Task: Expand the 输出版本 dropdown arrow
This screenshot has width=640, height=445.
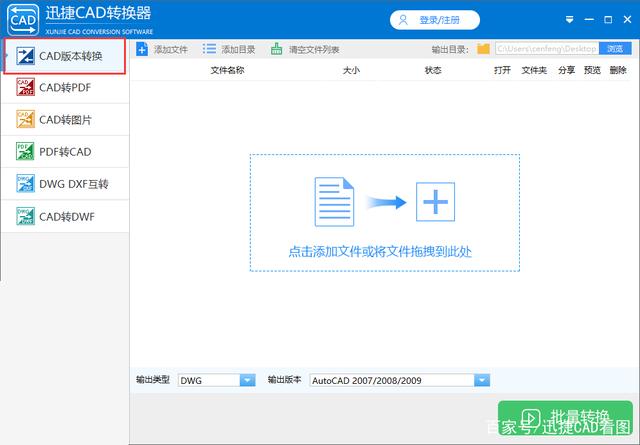Action: pyautogui.click(x=482, y=380)
